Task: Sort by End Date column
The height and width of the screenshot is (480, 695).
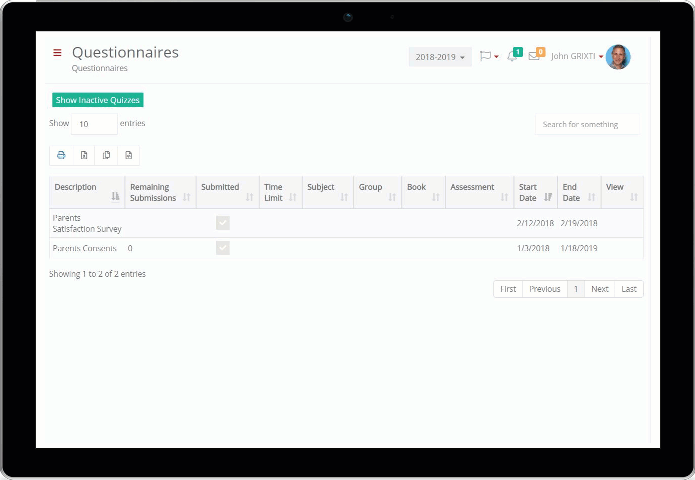Action: pos(579,192)
